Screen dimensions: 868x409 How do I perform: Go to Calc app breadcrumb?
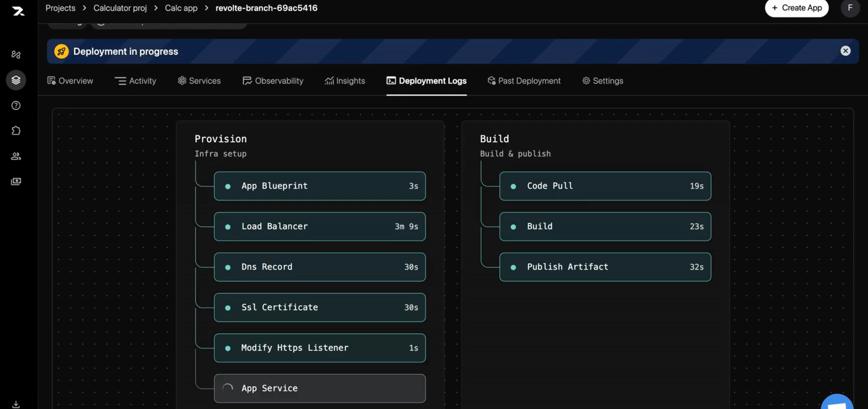(181, 8)
